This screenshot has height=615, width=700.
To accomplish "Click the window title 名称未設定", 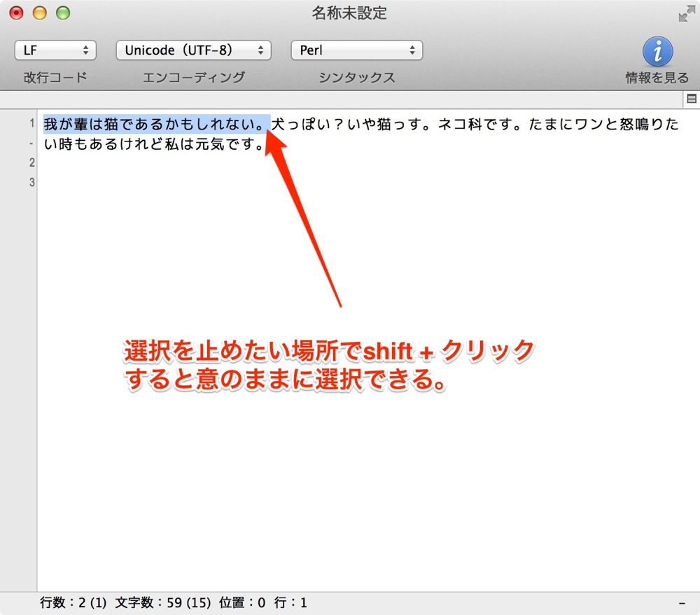I will (x=349, y=13).
